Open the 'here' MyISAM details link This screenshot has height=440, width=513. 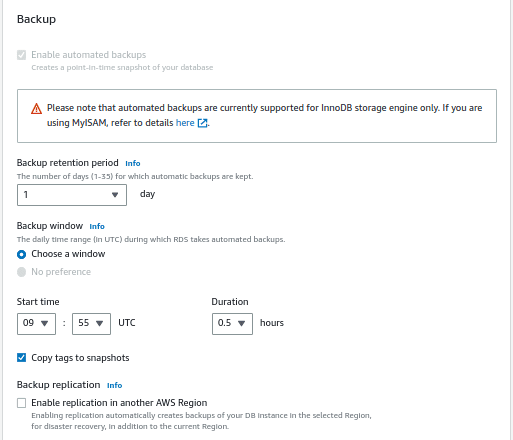185,123
